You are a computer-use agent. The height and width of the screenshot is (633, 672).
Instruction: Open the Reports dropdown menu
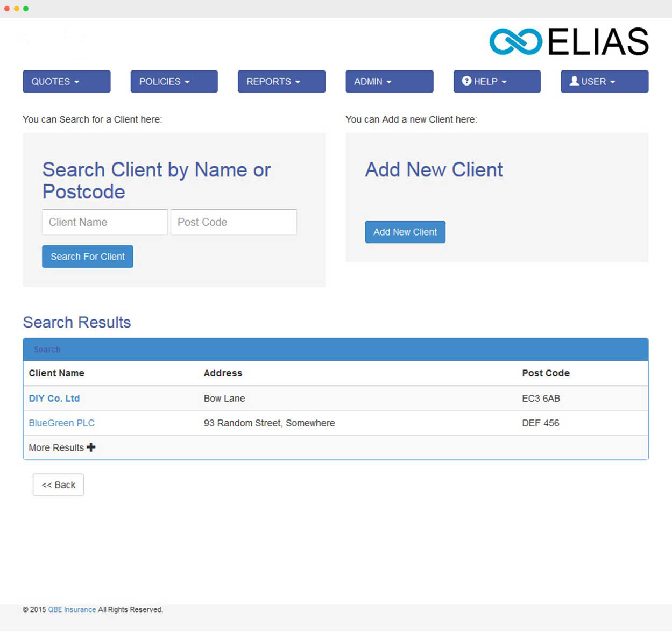pyautogui.click(x=281, y=81)
